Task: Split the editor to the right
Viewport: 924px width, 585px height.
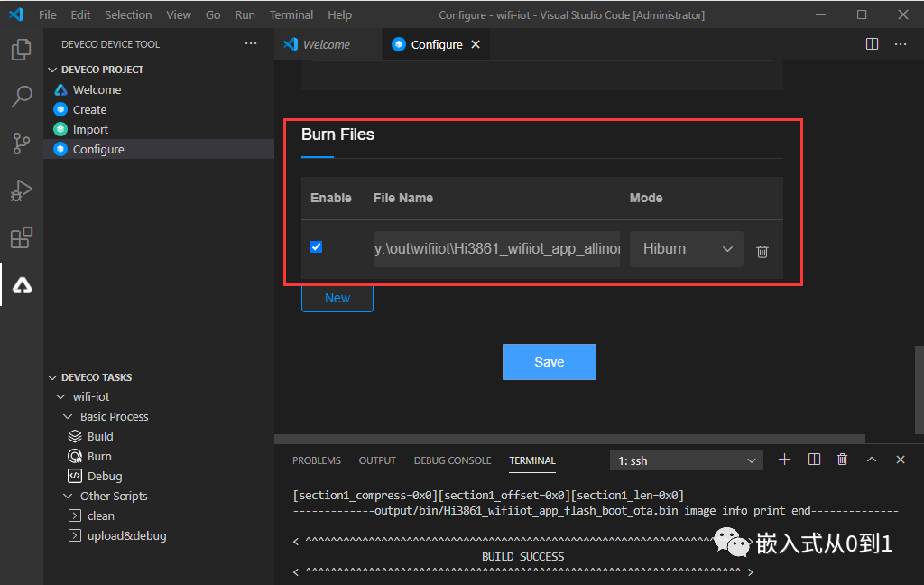Action: pyautogui.click(x=872, y=44)
